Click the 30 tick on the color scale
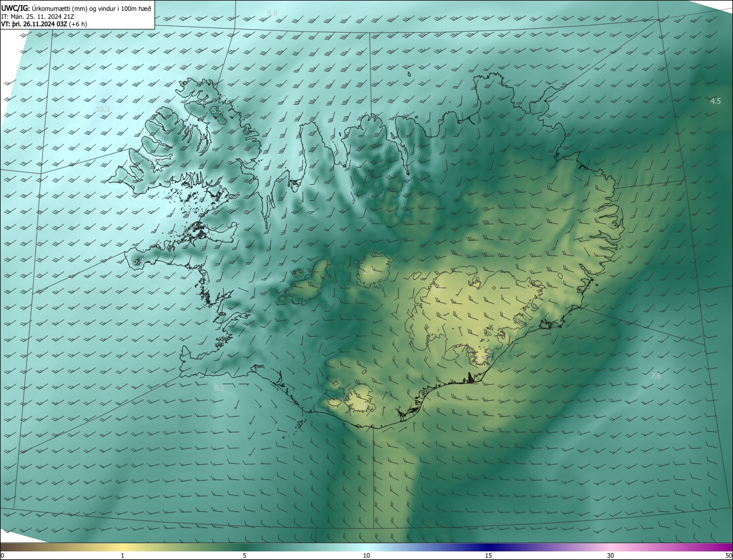Image resolution: width=733 pixels, height=560 pixels. tap(610, 555)
